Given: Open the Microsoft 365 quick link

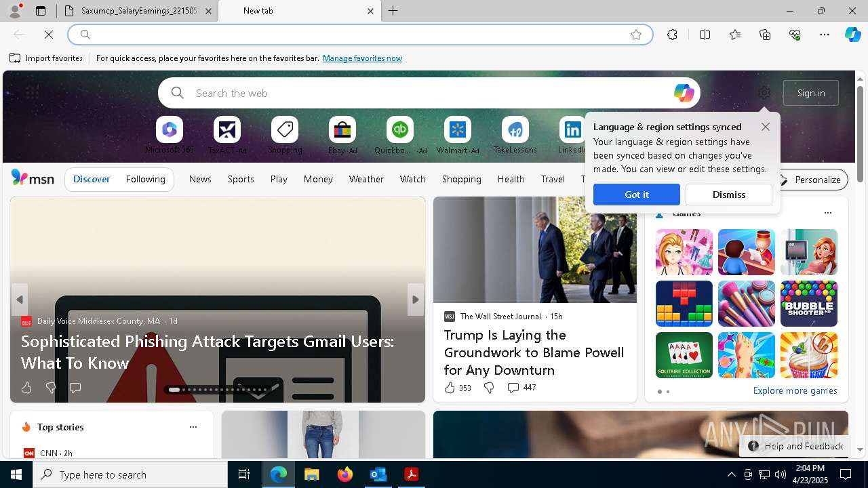Looking at the screenshot, I should (170, 136).
